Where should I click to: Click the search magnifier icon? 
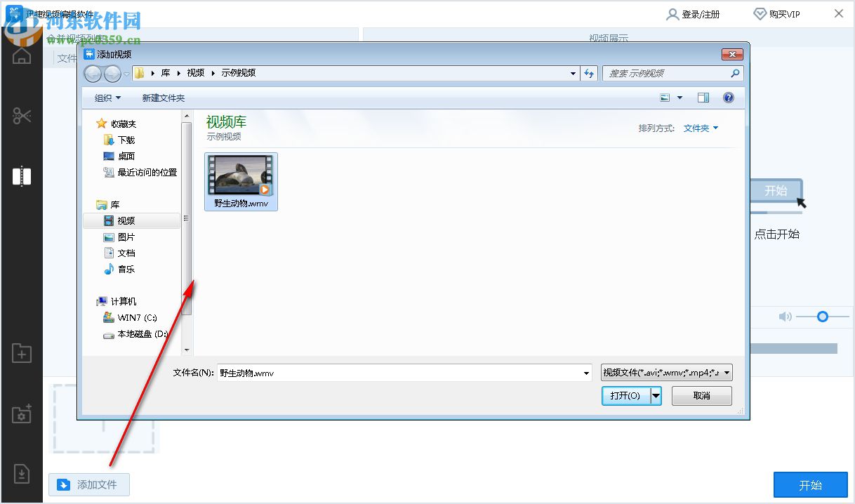[x=735, y=73]
